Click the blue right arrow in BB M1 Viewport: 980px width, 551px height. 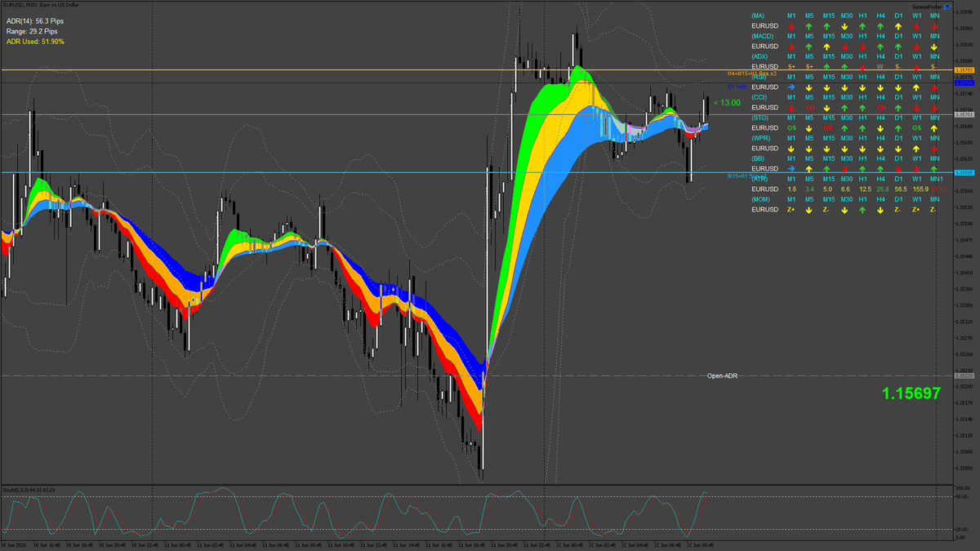point(791,169)
